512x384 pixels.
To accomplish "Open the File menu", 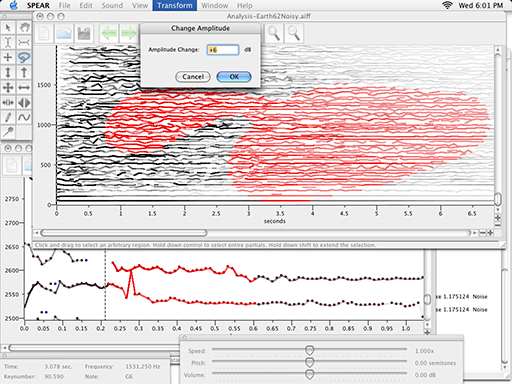I will pyautogui.click(x=64, y=5).
